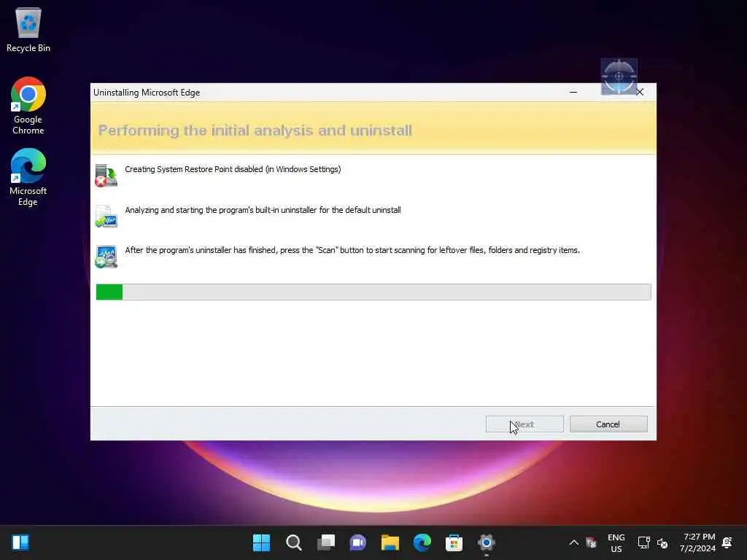Viewport: 747px width, 560px height.
Task: Click the greyed-out Next button
Action: (525, 424)
